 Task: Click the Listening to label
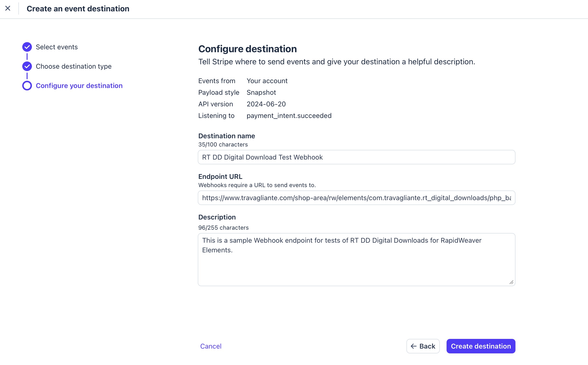click(x=216, y=116)
